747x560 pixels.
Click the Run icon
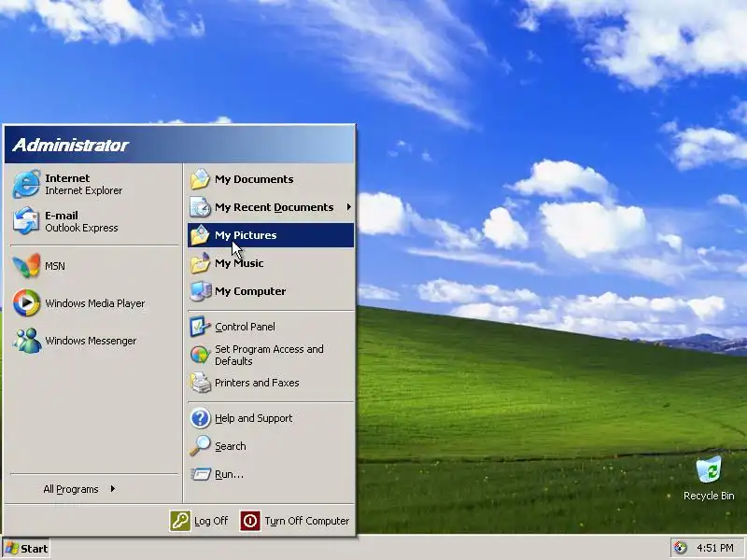pos(200,474)
